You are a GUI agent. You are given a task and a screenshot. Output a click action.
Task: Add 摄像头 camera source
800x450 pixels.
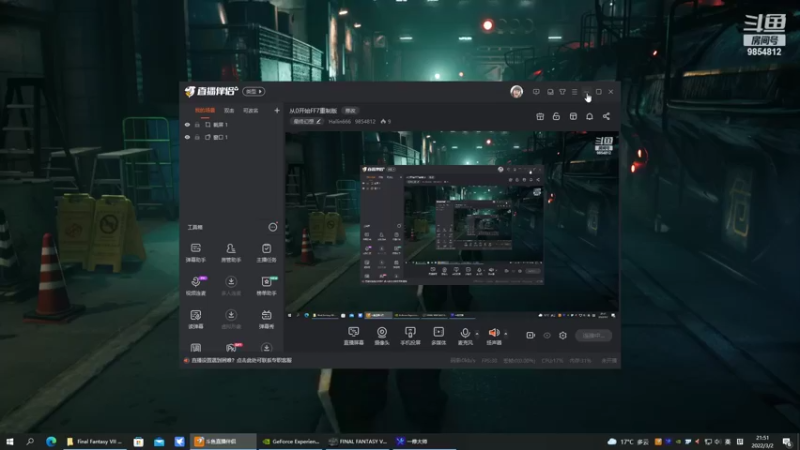tap(382, 336)
